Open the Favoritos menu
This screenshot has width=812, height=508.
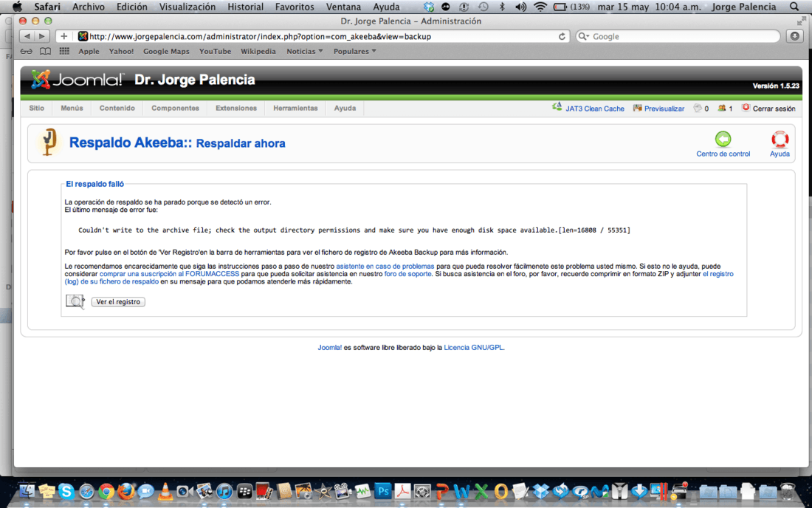click(x=294, y=7)
